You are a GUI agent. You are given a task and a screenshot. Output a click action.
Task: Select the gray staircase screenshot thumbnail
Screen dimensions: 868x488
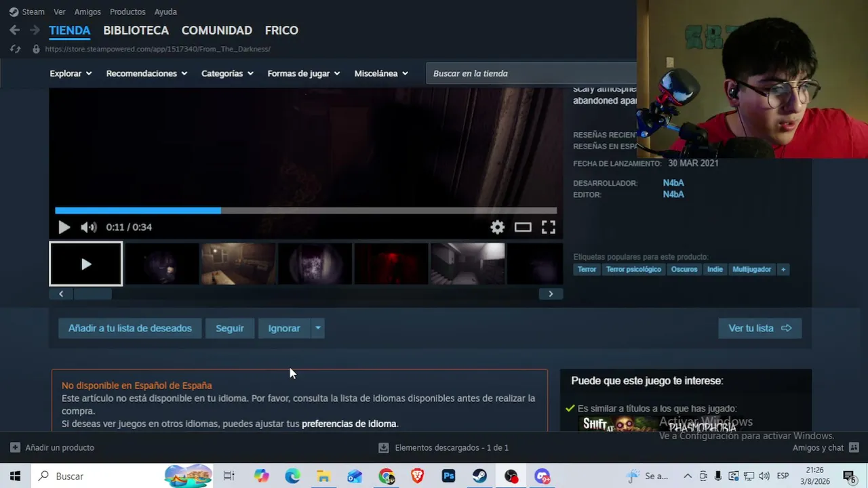pyautogui.click(x=468, y=264)
